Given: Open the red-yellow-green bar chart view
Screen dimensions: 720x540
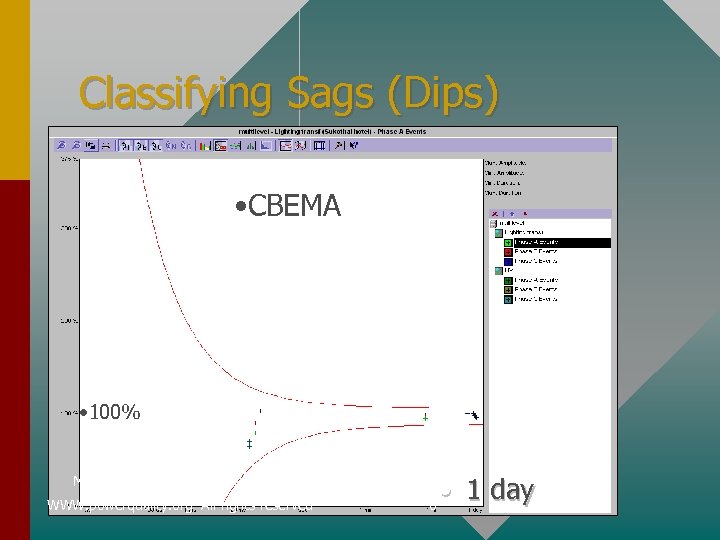Looking at the screenshot, I should tap(205, 146).
